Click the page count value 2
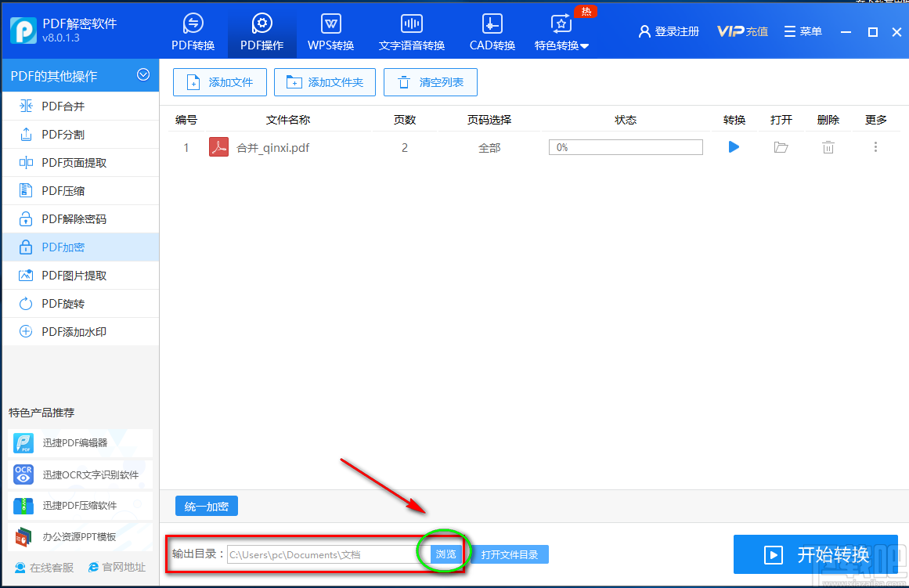This screenshot has height=588, width=909. (405, 148)
